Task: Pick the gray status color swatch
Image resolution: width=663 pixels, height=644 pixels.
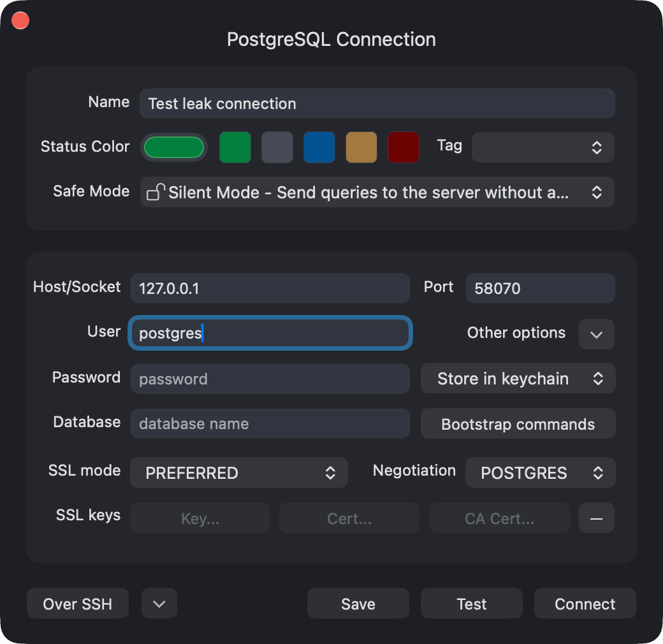Action: [x=277, y=147]
